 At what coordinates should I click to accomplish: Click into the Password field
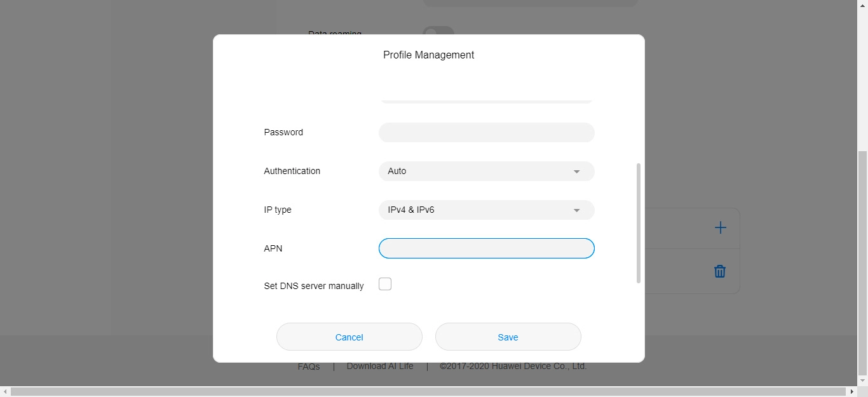486,133
